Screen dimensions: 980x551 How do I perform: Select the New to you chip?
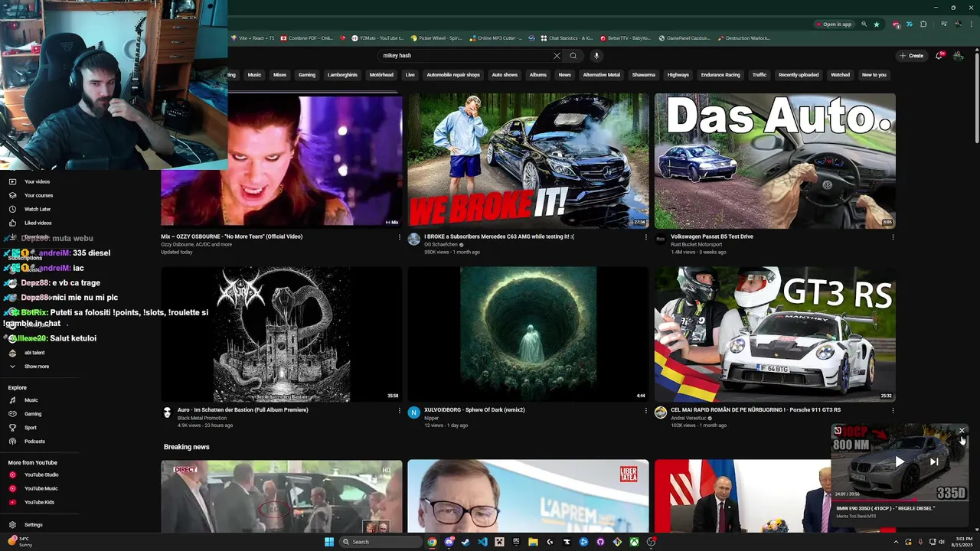click(x=874, y=75)
